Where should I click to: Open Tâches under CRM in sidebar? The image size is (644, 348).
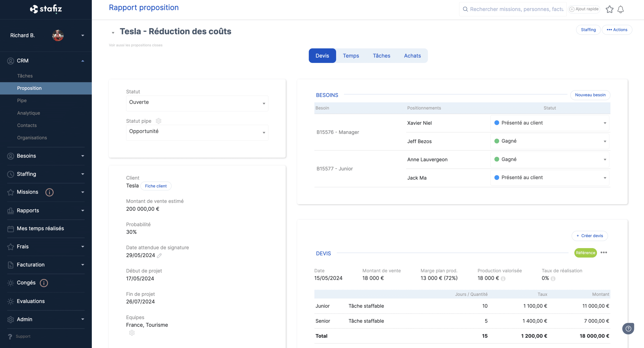pyautogui.click(x=25, y=76)
